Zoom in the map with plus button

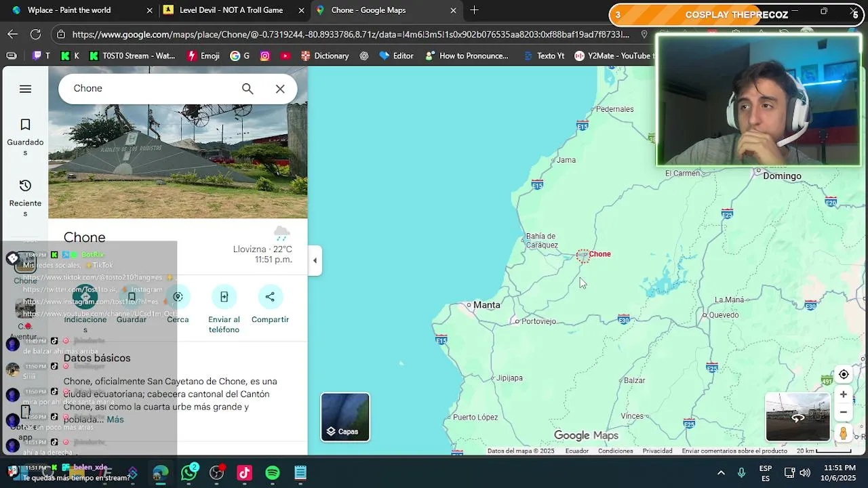pyautogui.click(x=844, y=394)
